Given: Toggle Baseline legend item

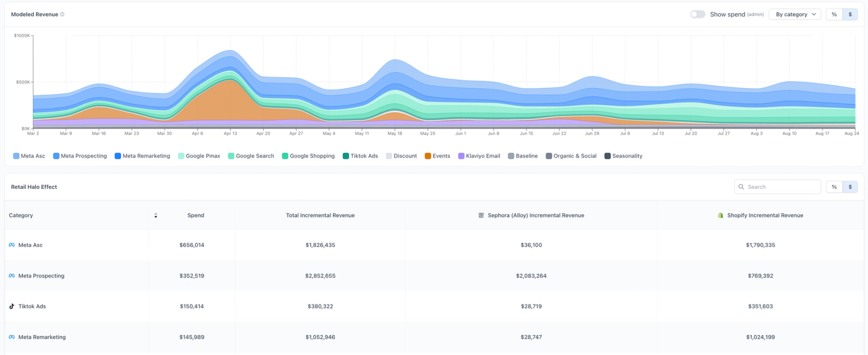Looking at the screenshot, I should (522, 156).
